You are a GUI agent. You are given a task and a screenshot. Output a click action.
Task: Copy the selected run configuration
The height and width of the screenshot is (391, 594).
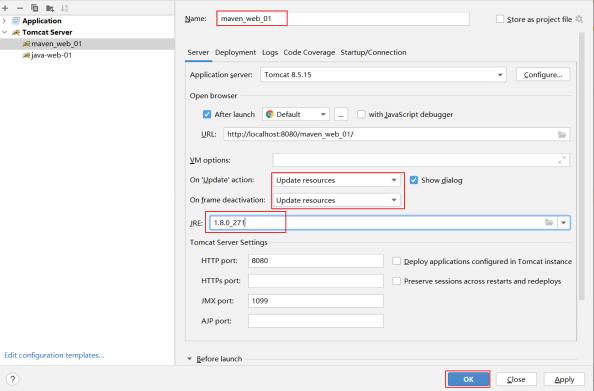(x=34, y=8)
